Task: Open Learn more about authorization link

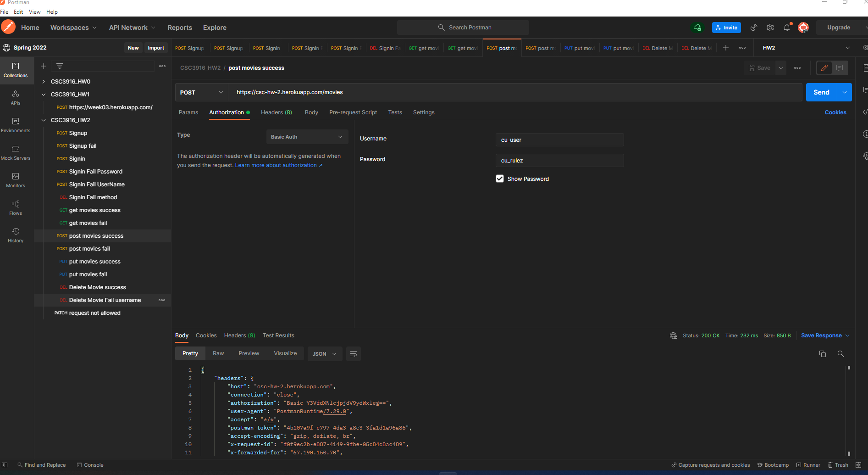Action: [276, 165]
